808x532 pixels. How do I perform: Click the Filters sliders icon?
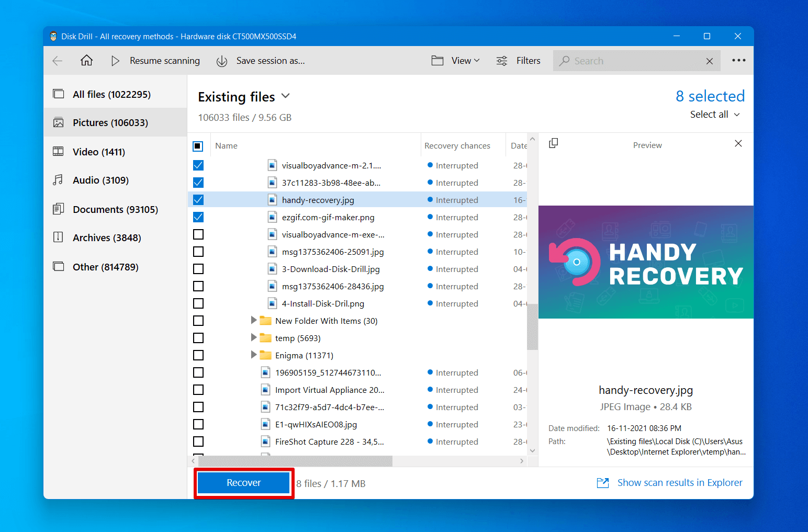click(x=502, y=61)
